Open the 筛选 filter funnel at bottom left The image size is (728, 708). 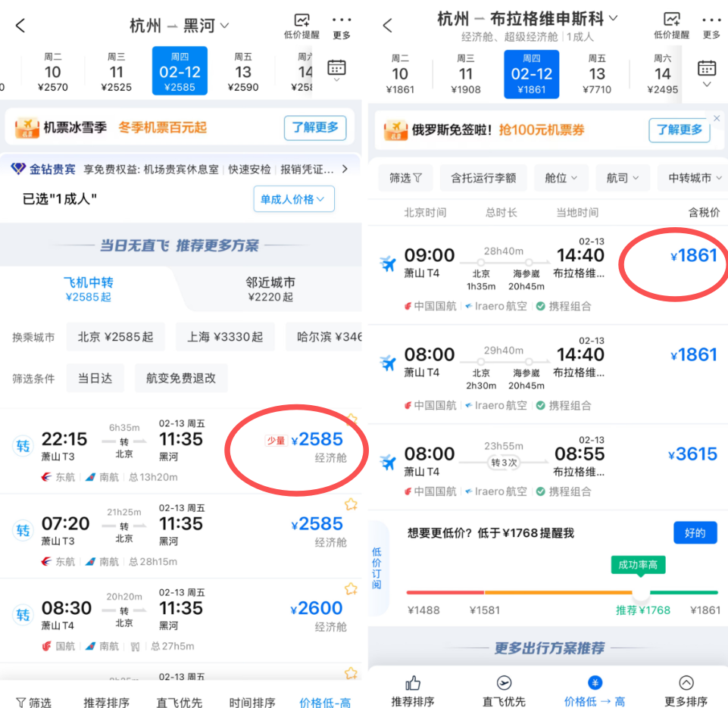[x=33, y=702]
